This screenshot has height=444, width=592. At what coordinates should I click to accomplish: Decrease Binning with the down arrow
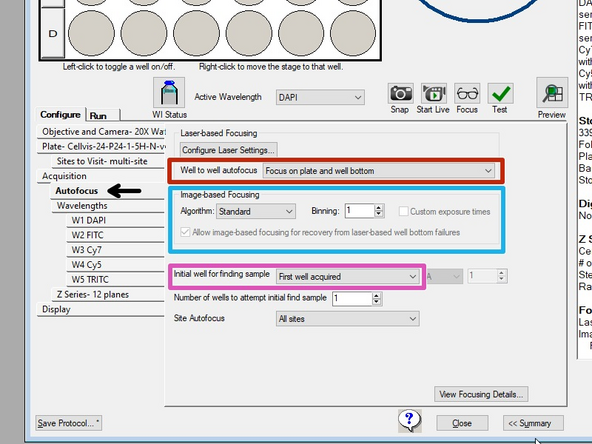click(379, 214)
